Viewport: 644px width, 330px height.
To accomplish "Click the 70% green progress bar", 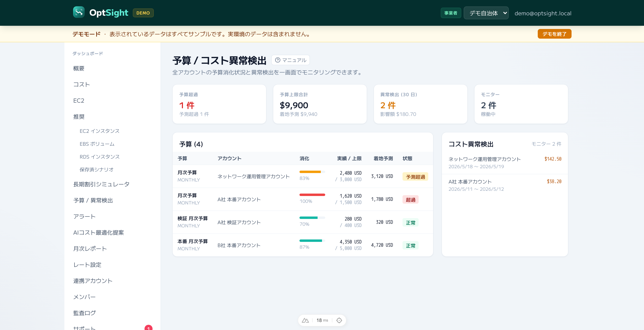I will (x=312, y=218).
